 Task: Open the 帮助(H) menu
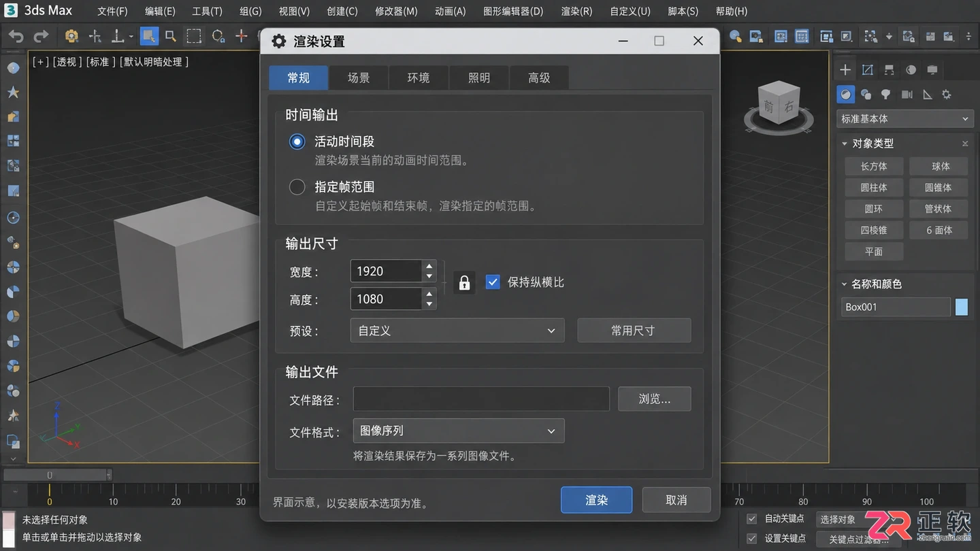(x=732, y=11)
